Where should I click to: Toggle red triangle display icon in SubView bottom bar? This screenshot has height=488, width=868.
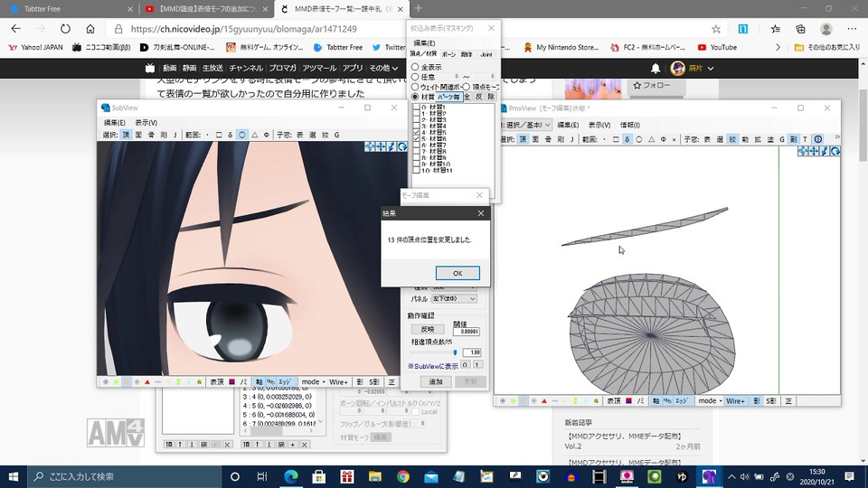pyautogui.click(x=147, y=381)
